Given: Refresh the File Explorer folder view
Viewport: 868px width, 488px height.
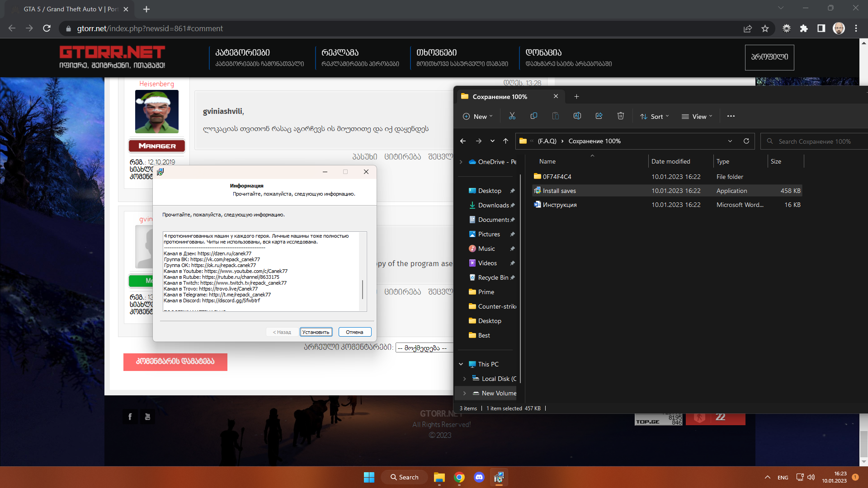Looking at the screenshot, I should (x=746, y=141).
